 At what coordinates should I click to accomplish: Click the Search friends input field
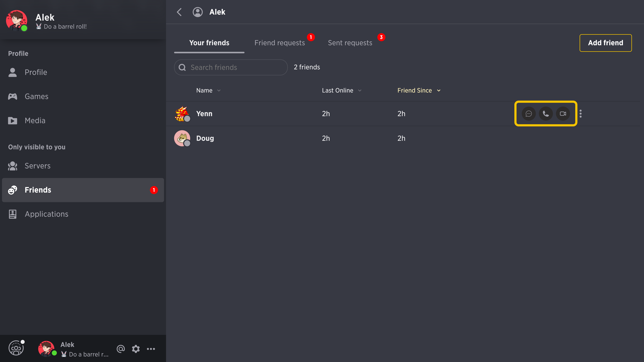coord(231,67)
